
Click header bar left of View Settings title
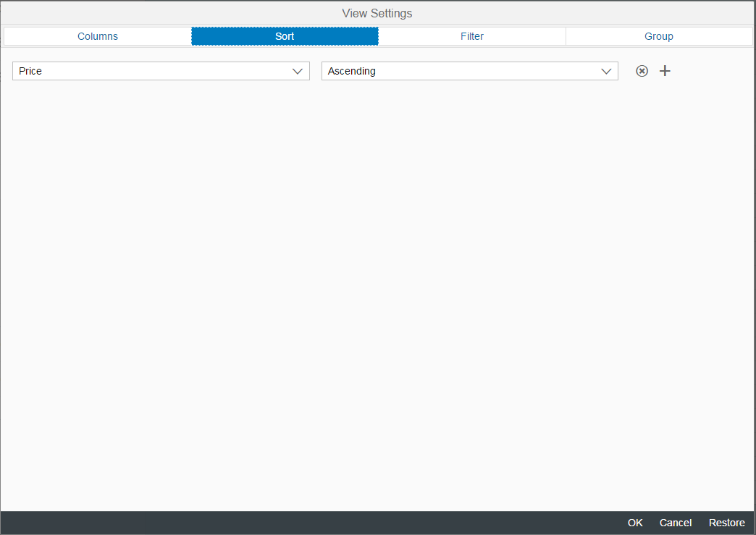click(x=145, y=13)
